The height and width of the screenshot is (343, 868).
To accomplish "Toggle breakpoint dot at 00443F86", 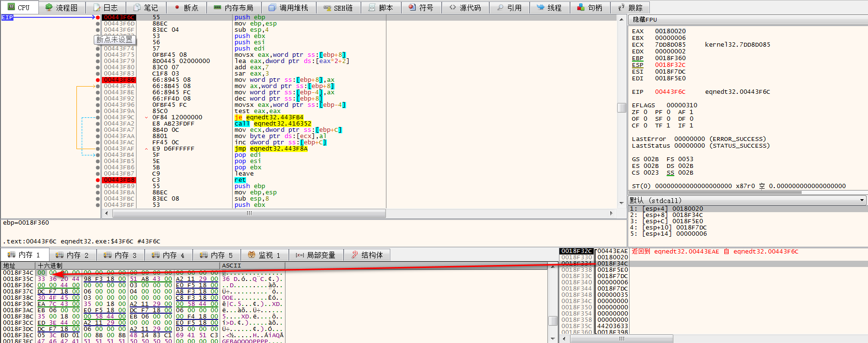I will (x=98, y=80).
